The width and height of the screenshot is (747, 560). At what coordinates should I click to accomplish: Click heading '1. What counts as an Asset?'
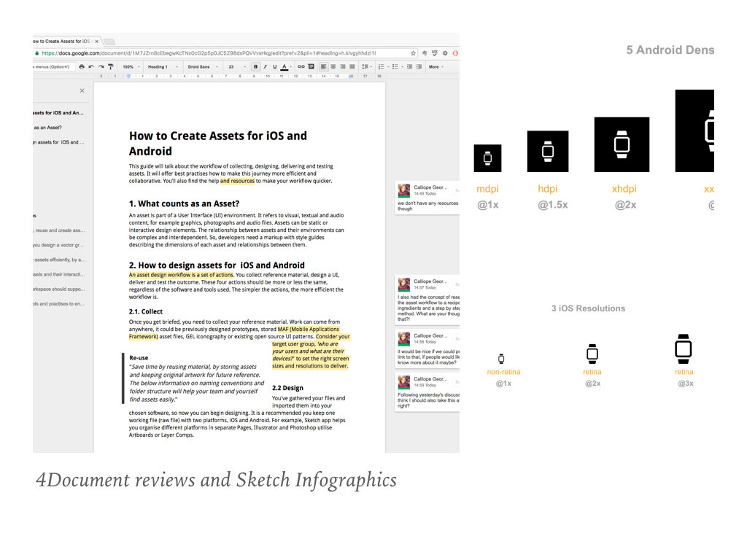tap(184, 204)
